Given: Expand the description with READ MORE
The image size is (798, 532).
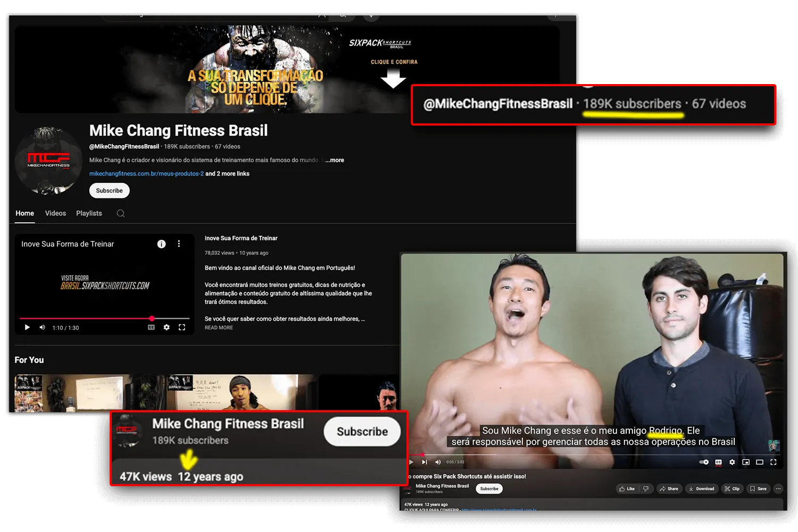Looking at the screenshot, I should (x=219, y=328).
